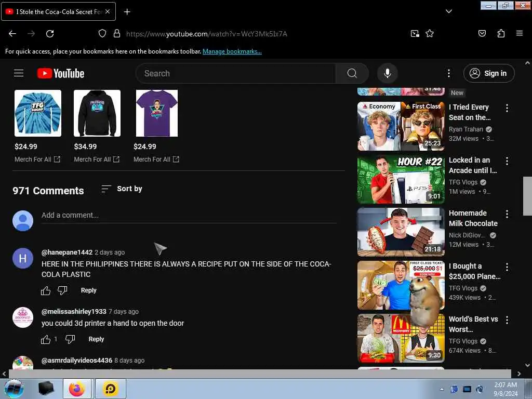Open 'I Bought a $25,000 Plane' video title
The image size is (532, 399).
(x=474, y=271)
